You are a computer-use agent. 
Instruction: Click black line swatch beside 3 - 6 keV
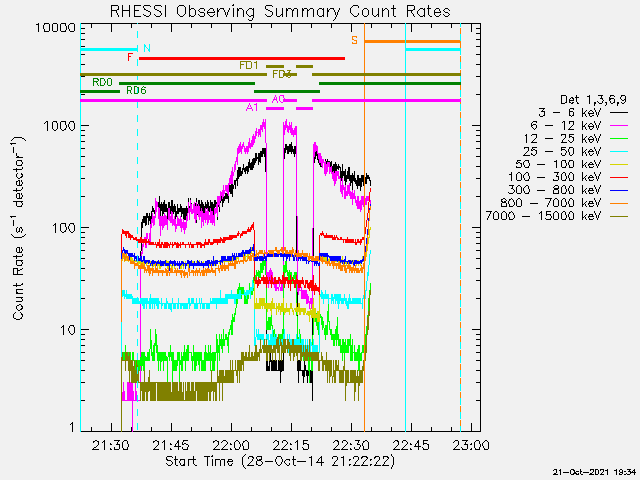[619, 112]
